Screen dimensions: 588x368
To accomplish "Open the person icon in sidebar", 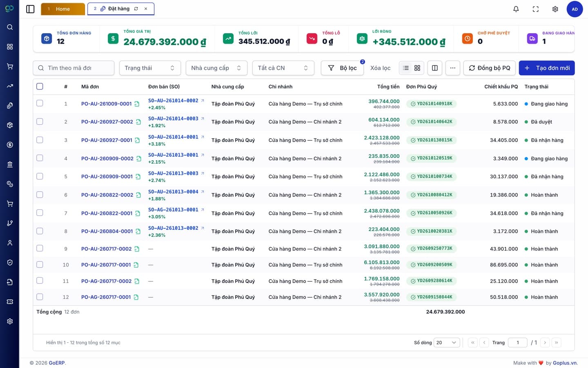I will point(10,243).
